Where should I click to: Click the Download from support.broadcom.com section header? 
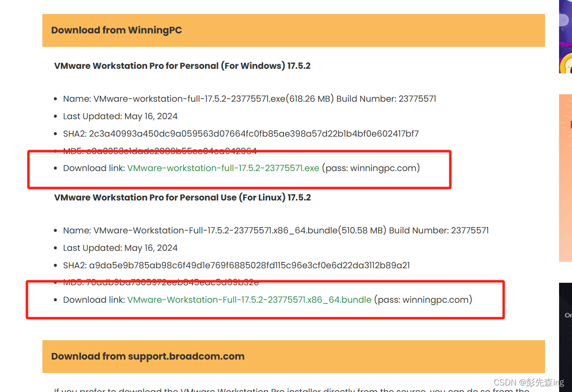pyautogui.click(x=148, y=356)
